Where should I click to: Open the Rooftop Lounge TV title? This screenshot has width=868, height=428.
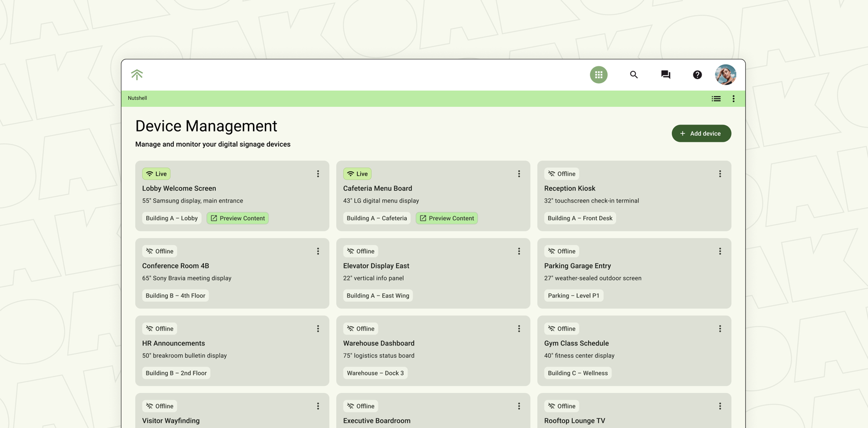(x=575, y=421)
